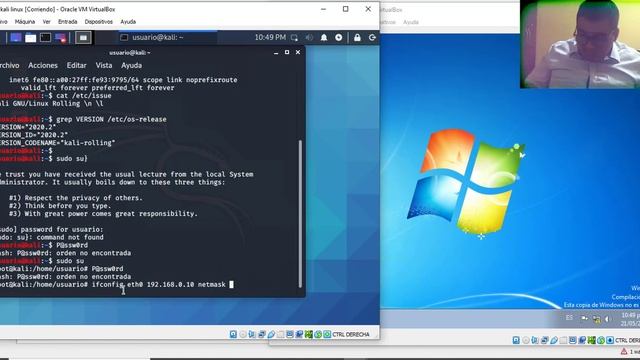This screenshot has width=640, height=360.
Task: Click the muted volume icon in Kali panel
Action: click(x=309, y=38)
